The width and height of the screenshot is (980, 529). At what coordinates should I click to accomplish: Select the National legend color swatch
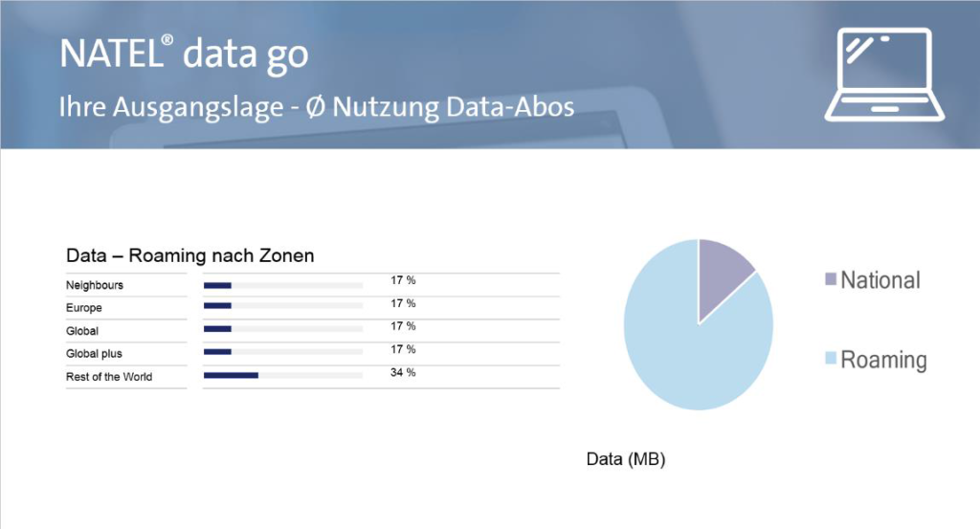(x=831, y=279)
